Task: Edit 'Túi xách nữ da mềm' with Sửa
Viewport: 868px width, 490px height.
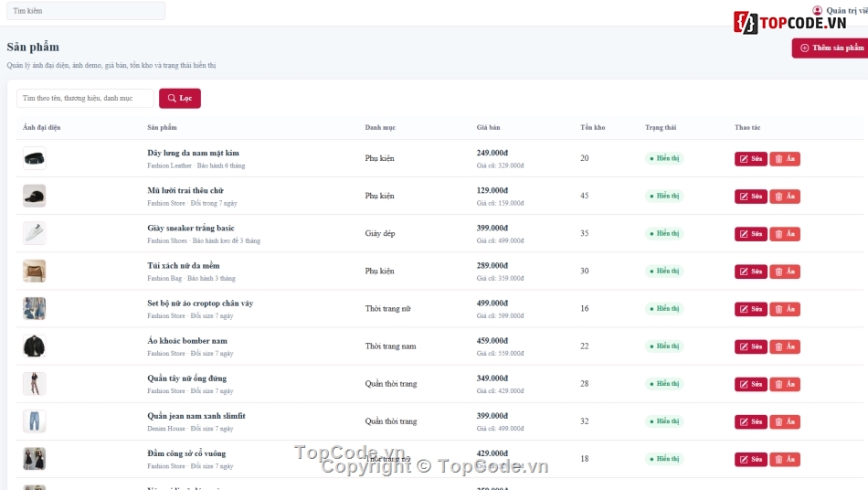Action: pos(751,272)
